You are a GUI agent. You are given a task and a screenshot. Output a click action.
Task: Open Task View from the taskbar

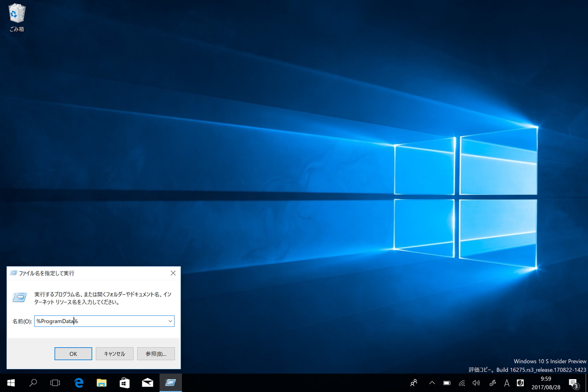55,382
